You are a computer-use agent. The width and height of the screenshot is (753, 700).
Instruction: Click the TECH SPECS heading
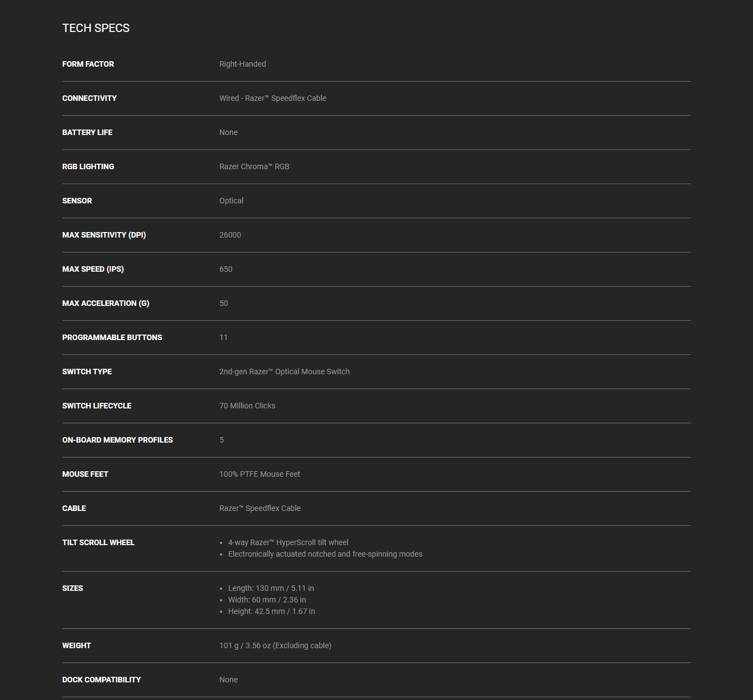pyautogui.click(x=96, y=28)
